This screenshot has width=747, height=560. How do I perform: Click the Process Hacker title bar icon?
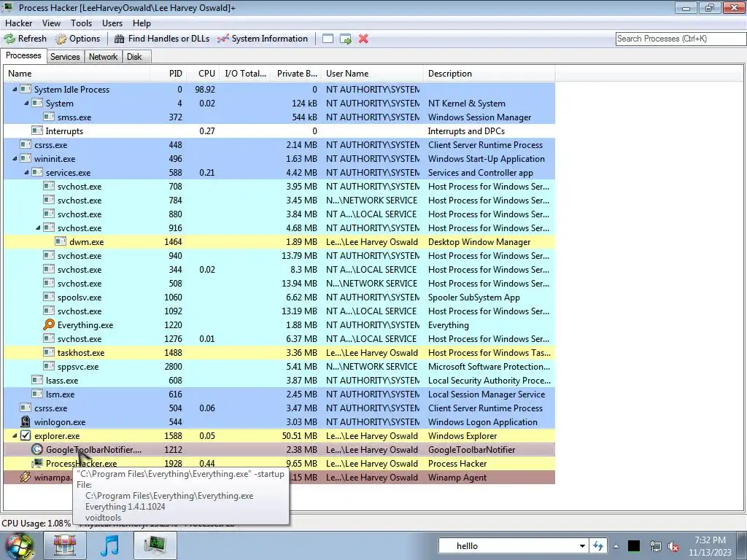(7, 7)
